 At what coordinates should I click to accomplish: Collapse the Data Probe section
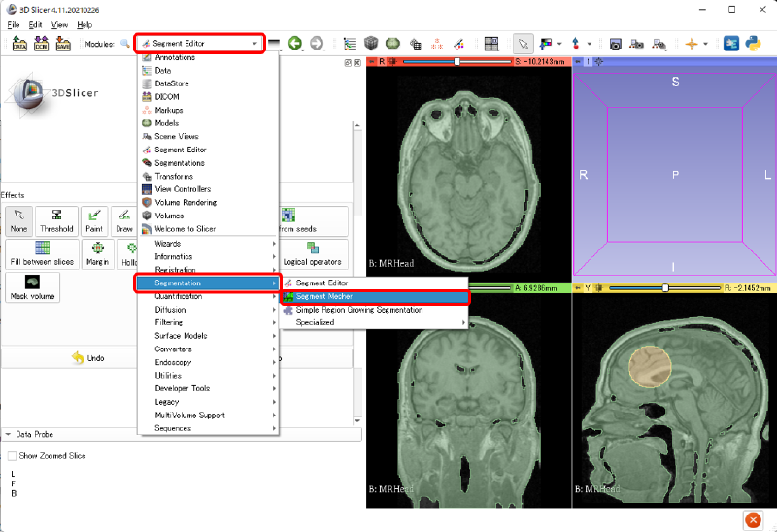[9, 435]
